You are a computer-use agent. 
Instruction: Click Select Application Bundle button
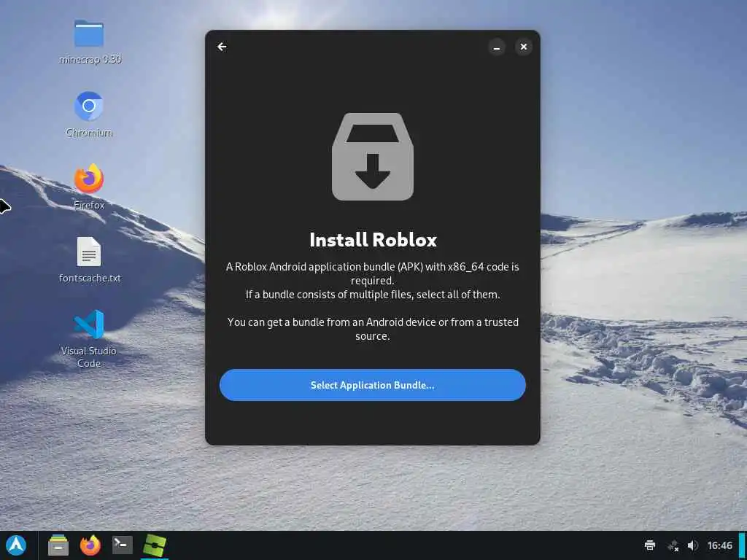373,385
